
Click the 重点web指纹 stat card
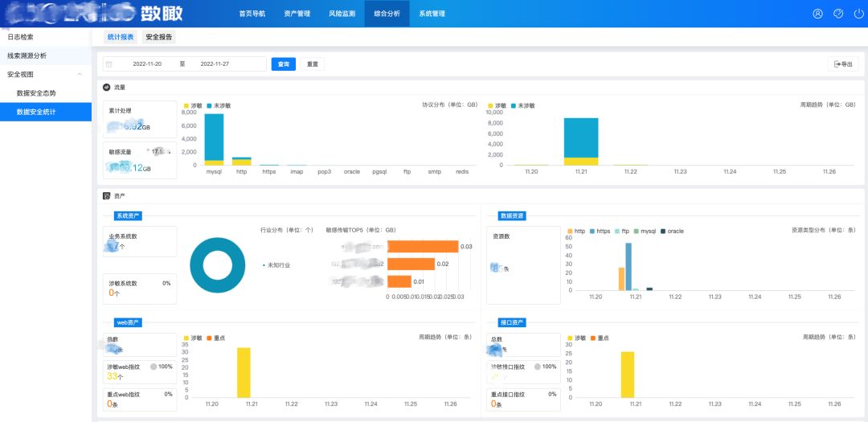[140, 399]
